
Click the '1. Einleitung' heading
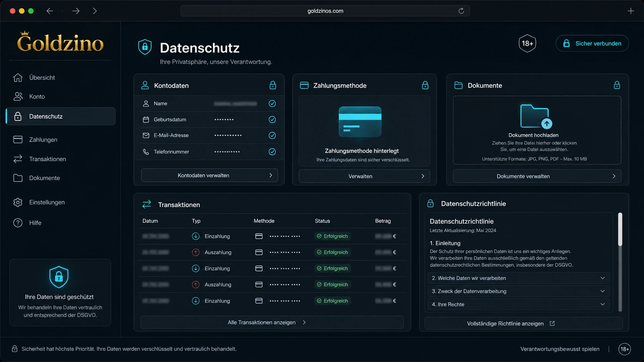pos(445,243)
